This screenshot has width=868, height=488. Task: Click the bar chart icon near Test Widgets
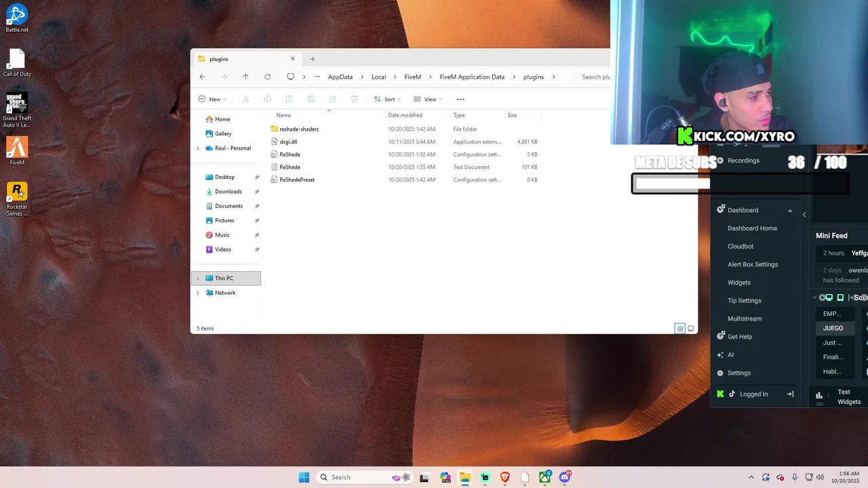click(x=819, y=396)
